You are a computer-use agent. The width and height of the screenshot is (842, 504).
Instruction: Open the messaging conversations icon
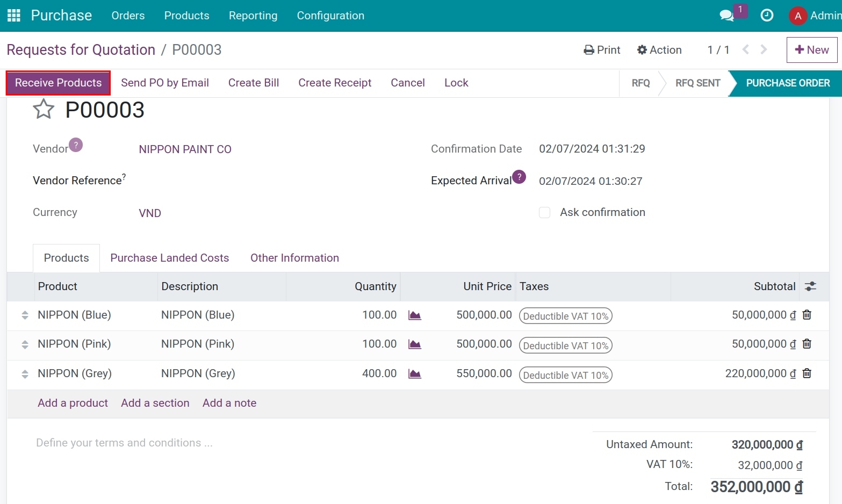point(726,17)
